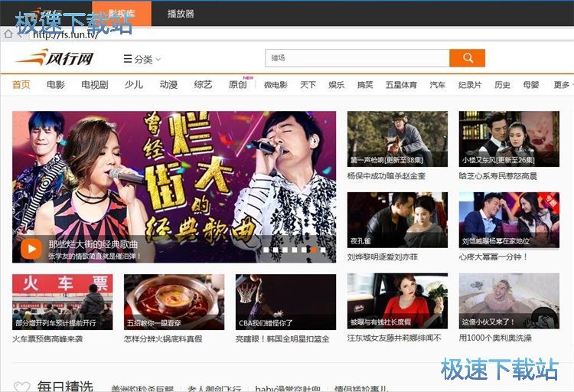Select the last carousel indicator dot
The image size is (574, 392).
[323, 250]
